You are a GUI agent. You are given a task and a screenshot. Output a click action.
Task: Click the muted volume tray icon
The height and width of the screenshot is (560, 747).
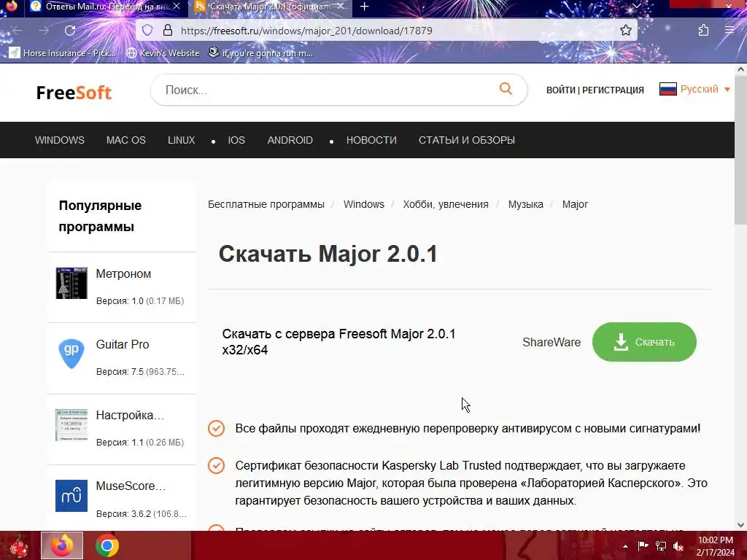(x=678, y=546)
